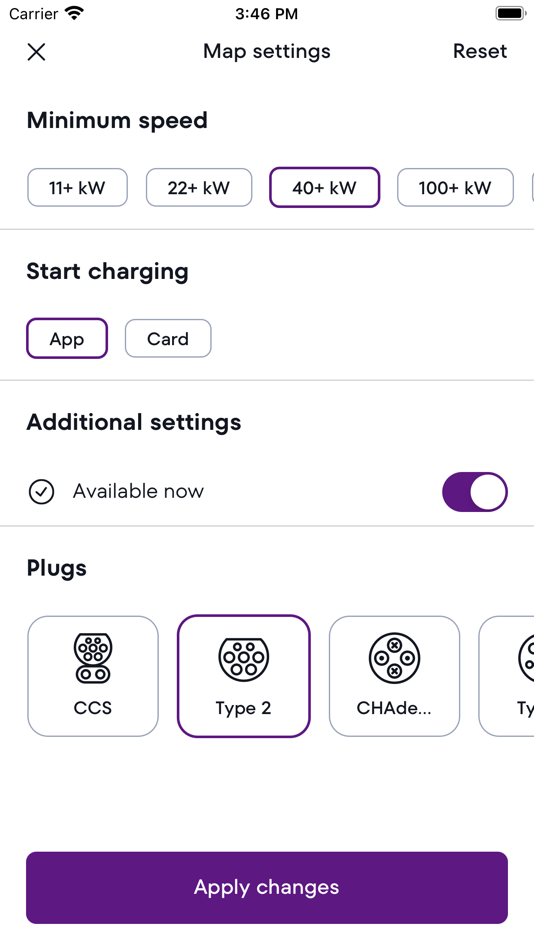Screen dimensions: 534x950
Task: Tap the Wi-Fi icon in status bar
Action: coord(75,13)
